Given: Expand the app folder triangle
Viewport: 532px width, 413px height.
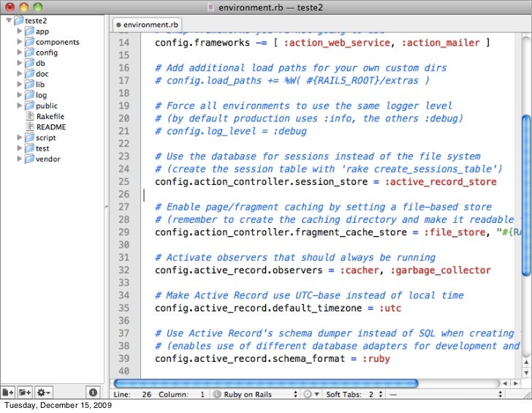Looking at the screenshot, I should click(x=19, y=31).
